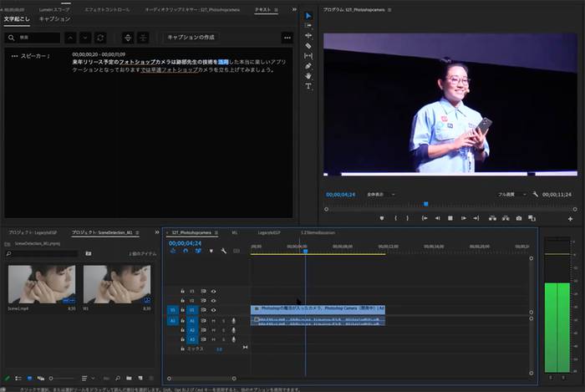
Task: Select the Type tool
Action: 308,86
